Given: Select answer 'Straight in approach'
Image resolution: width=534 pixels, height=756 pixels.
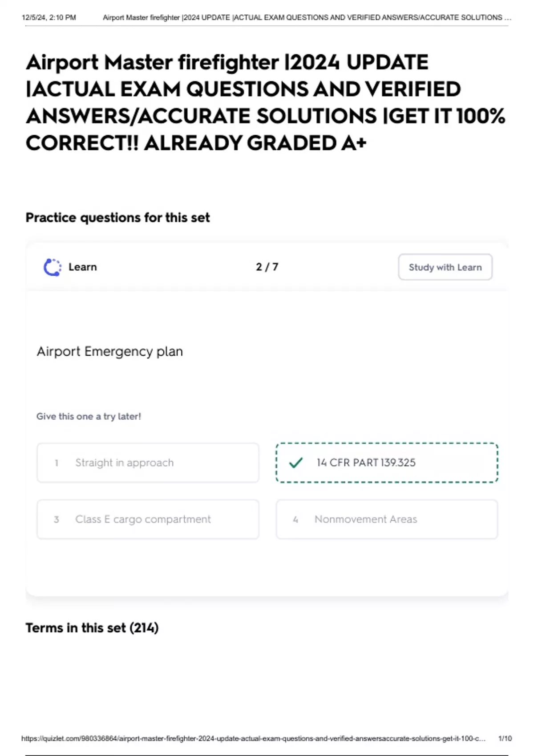Looking at the screenshot, I should click(x=148, y=462).
